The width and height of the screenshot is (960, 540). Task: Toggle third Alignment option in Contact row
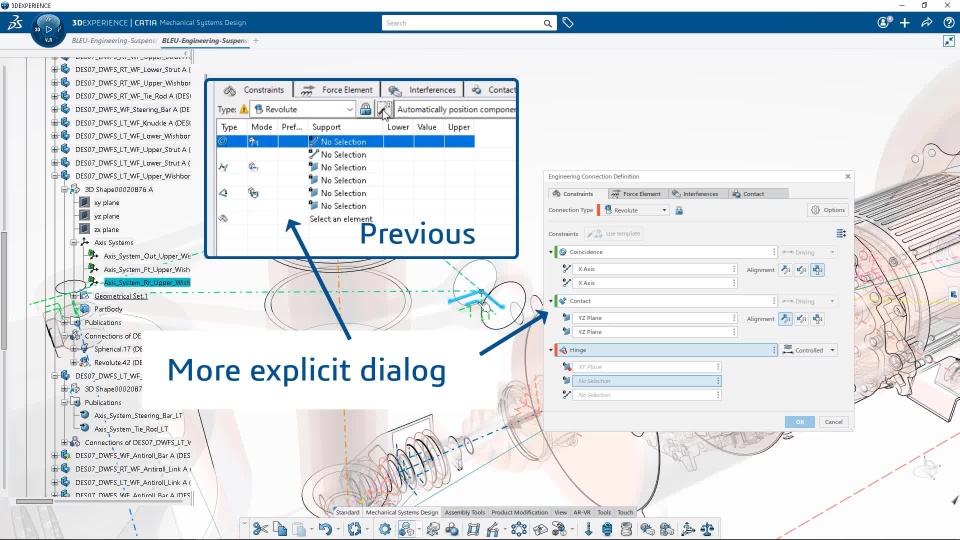(x=817, y=319)
